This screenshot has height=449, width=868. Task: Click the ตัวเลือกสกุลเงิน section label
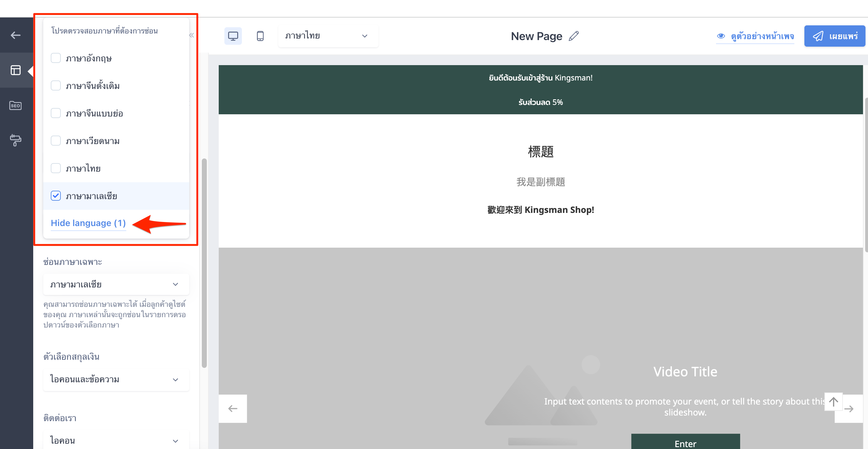pos(71,356)
